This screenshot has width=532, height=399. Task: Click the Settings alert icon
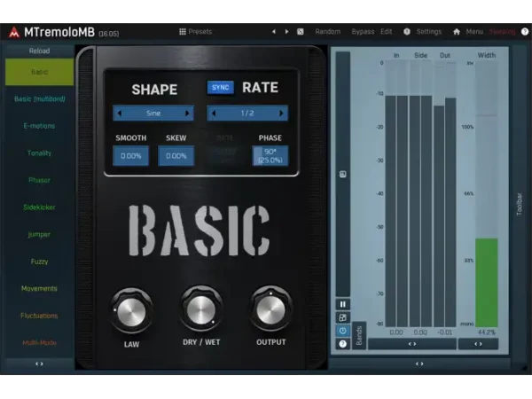tap(407, 32)
